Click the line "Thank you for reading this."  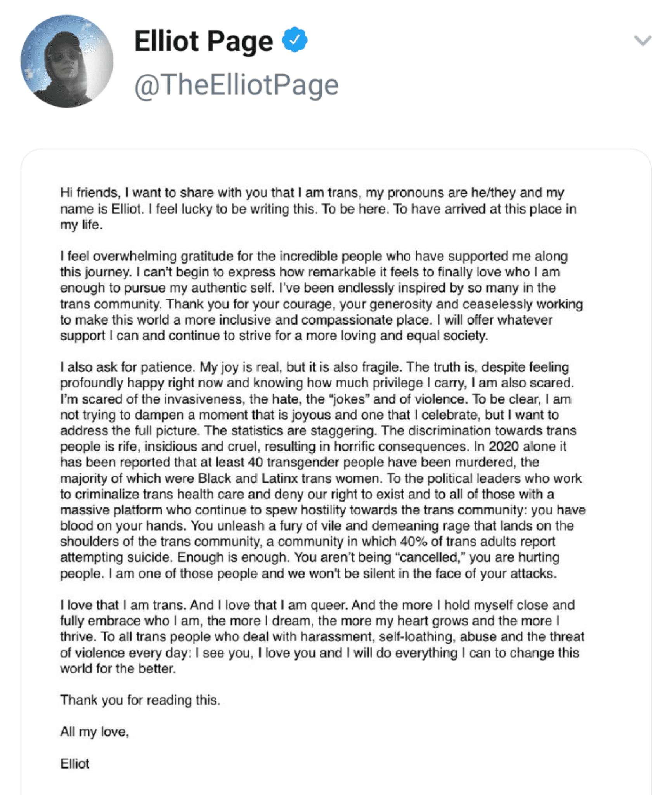tap(140, 700)
